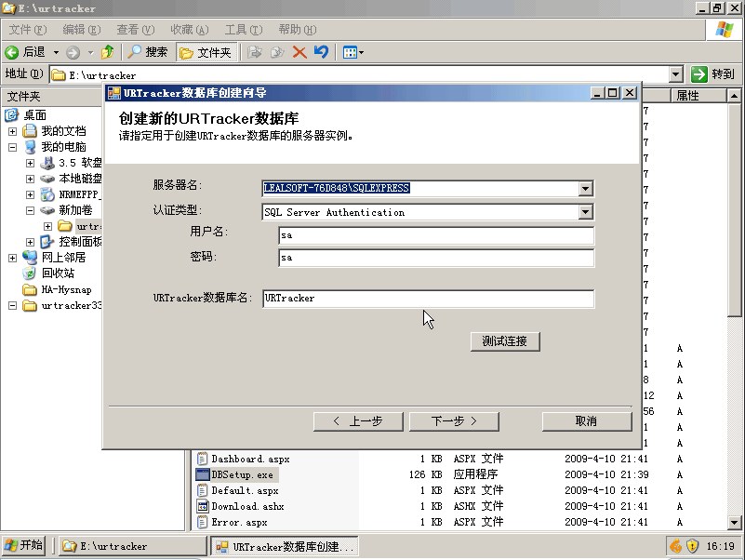Viewport: 745px width, 560px height.
Task: Select the Recycle Bin (回收站) icon
Action: pyautogui.click(x=30, y=273)
